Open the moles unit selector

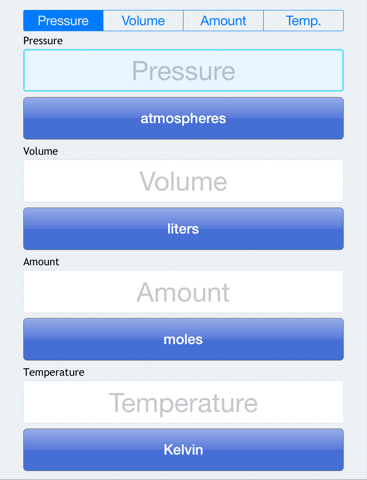click(183, 339)
